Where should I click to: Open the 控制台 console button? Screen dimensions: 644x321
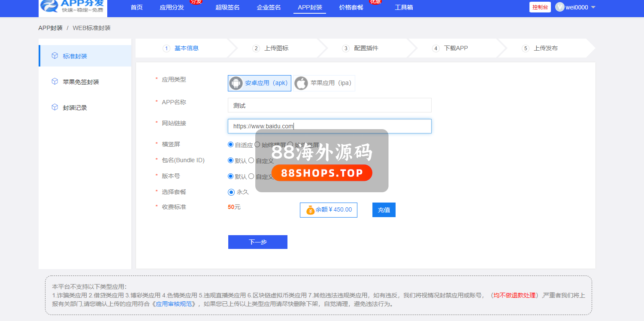[x=540, y=7]
